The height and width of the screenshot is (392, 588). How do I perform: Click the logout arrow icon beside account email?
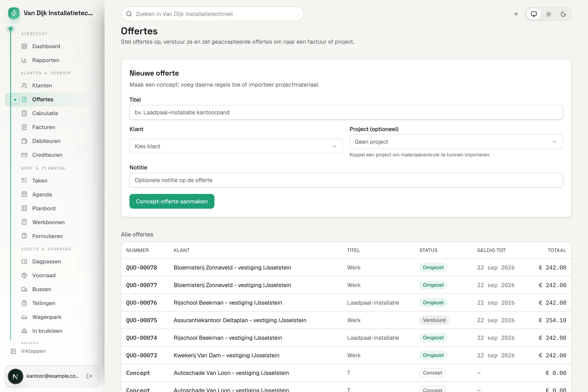point(89,376)
